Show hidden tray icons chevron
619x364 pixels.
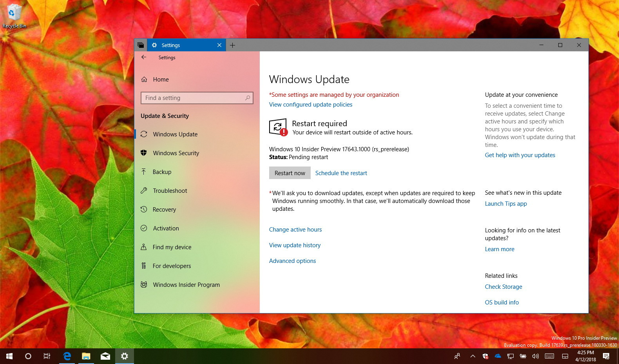coord(473,356)
